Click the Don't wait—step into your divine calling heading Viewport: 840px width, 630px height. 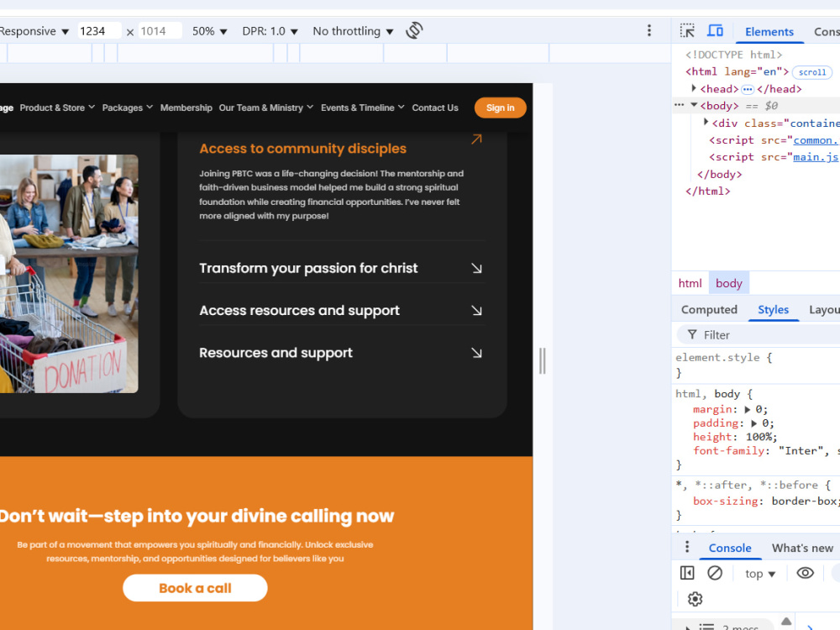(x=197, y=516)
